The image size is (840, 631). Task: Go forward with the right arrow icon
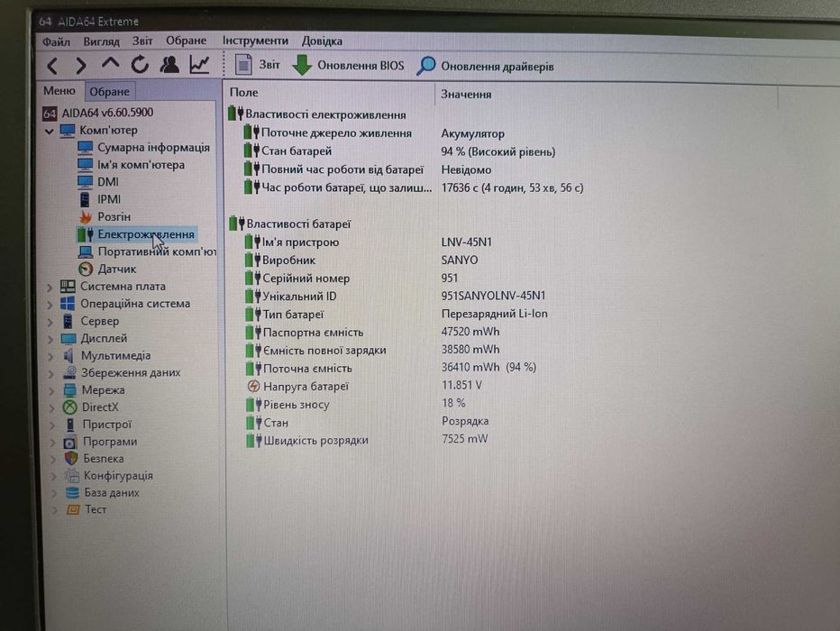81,66
